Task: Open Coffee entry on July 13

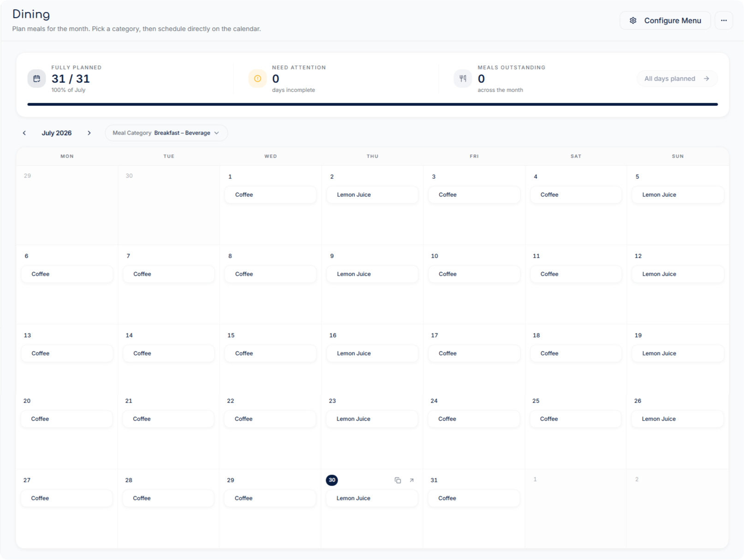Action: (67, 353)
